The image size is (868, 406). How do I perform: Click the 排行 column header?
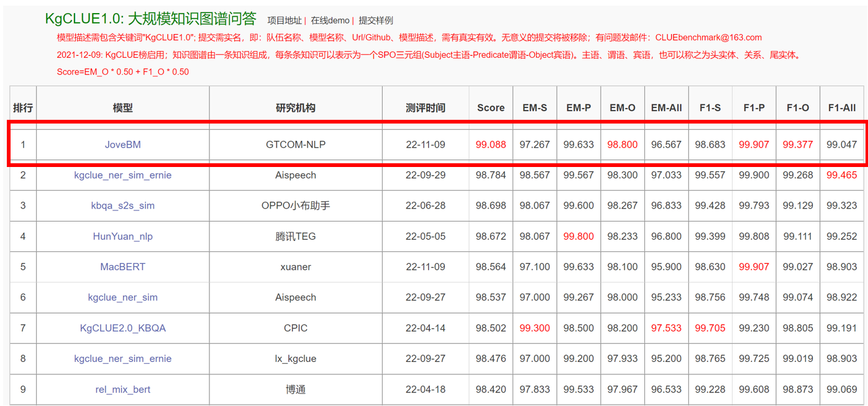tap(23, 107)
